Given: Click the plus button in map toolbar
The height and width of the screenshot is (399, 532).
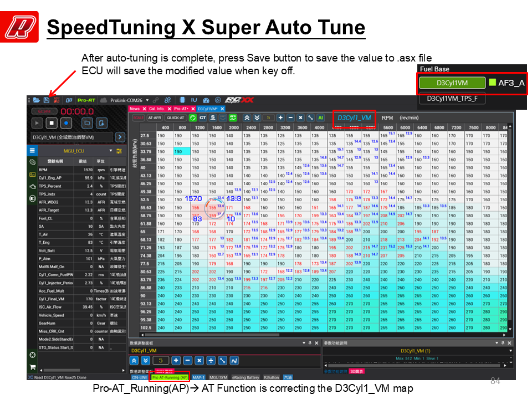Looking at the screenshot, I should coord(280,117).
